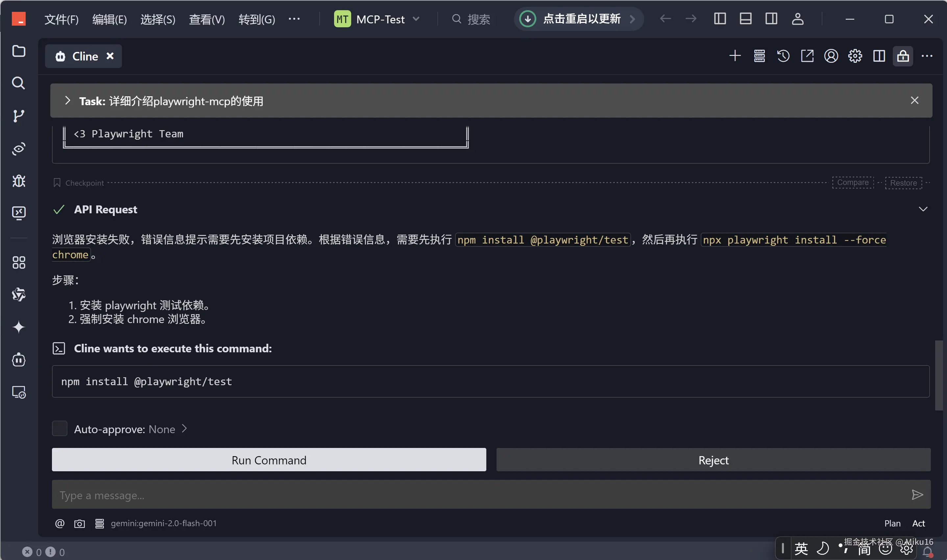
Task: Expand the Task header chevron
Action: point(67,100)
